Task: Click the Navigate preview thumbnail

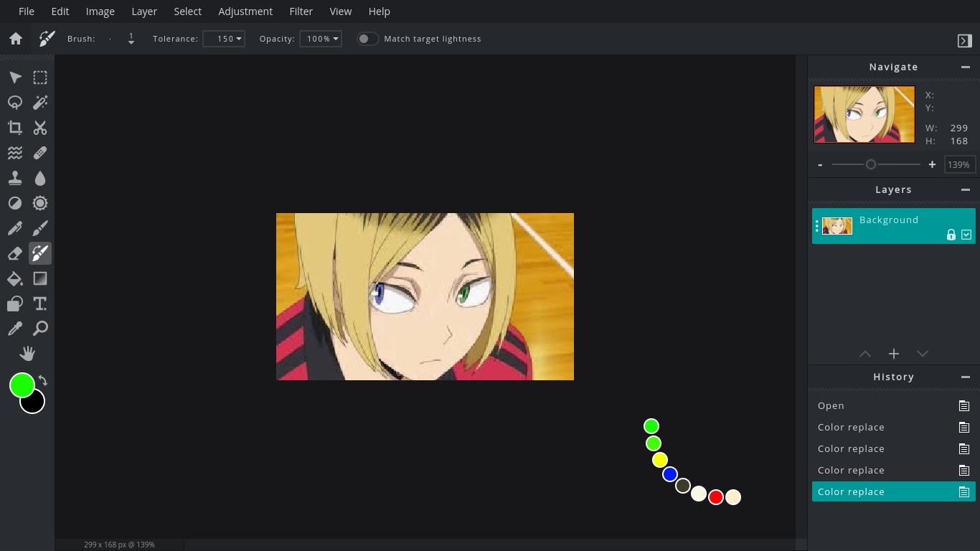Action: coord(864,115)
